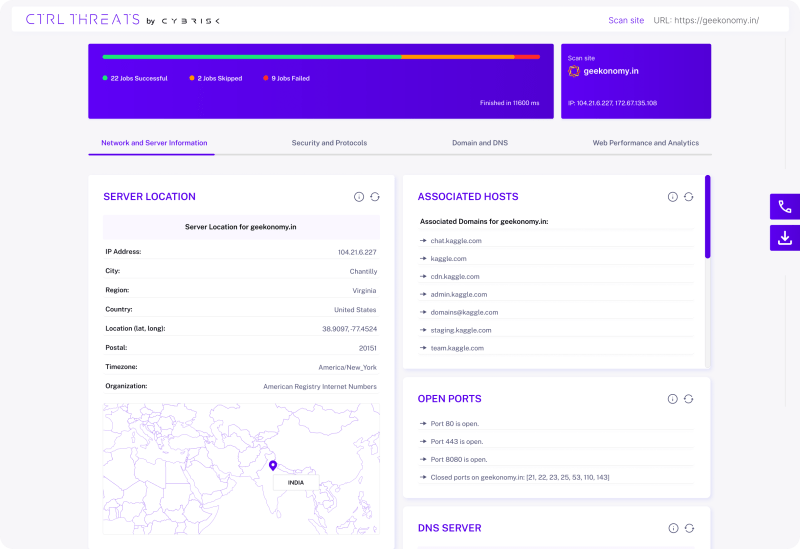The image size is (800, 549).
Task: Click the location coordinates 38.9097, -77.4524
Action: 349,329
